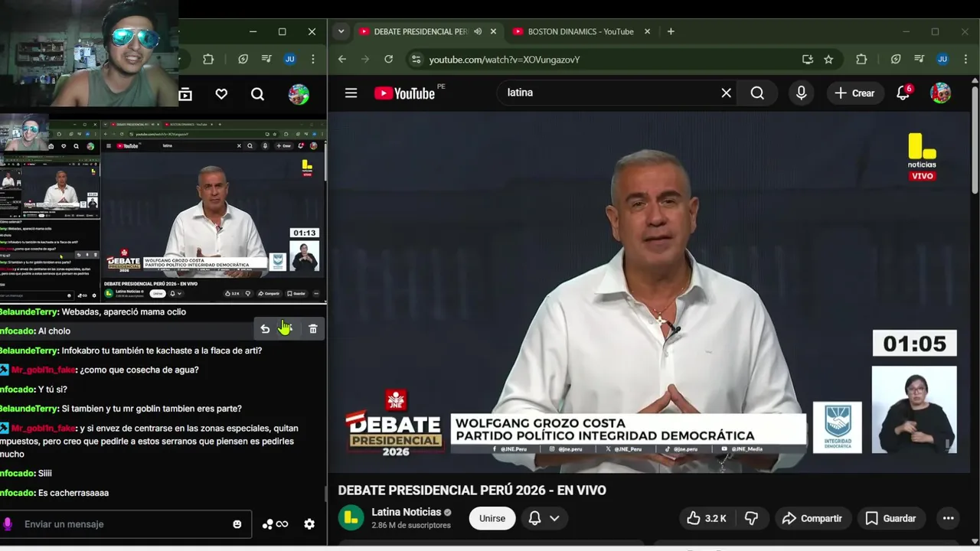The image size is (980, 551).
Task: Dislike the debate video
Action: (752, 518)
